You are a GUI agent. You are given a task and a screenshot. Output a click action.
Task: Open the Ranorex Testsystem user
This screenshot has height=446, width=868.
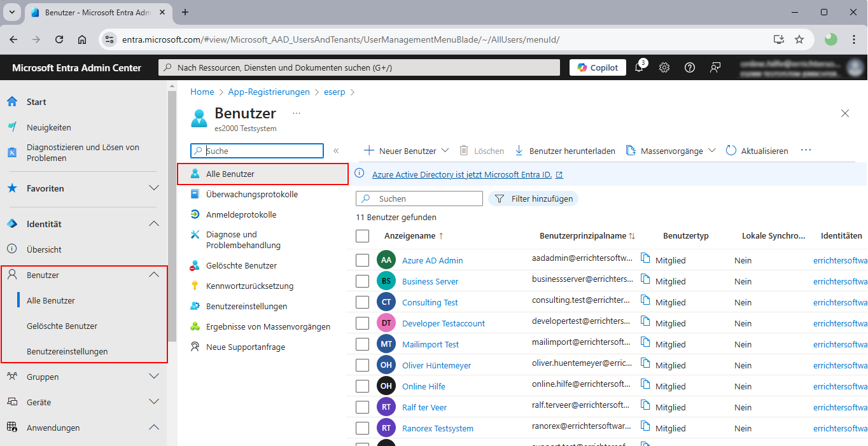click(438, 428)
